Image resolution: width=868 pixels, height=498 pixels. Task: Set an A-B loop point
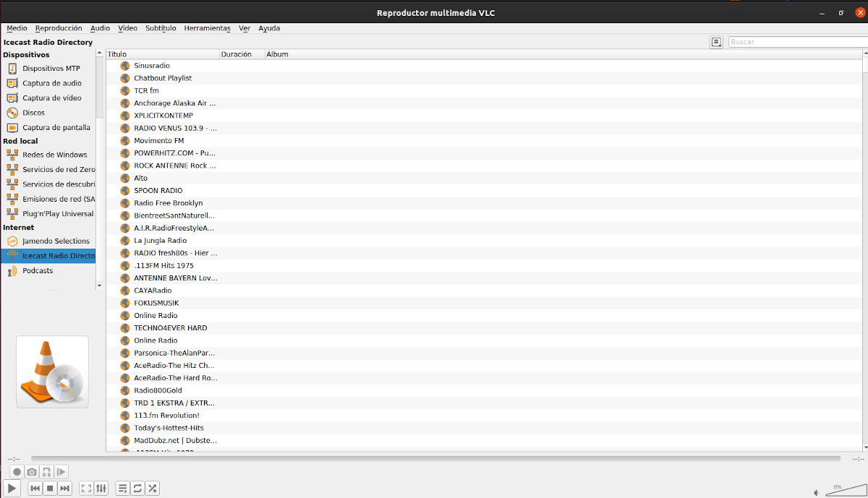pos(46,471)
